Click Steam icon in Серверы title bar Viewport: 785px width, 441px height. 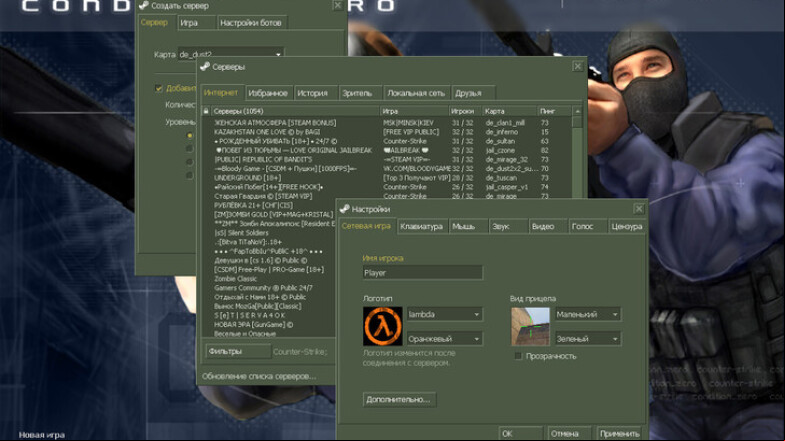click(x=205, y=66)
